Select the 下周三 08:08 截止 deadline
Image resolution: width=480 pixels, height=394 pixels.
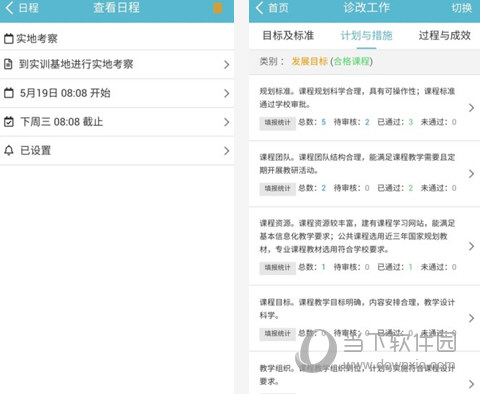tap(61, 122)
